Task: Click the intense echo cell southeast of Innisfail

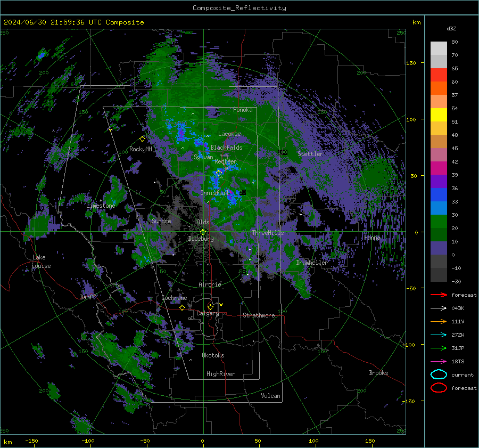Action: point(233,197)
